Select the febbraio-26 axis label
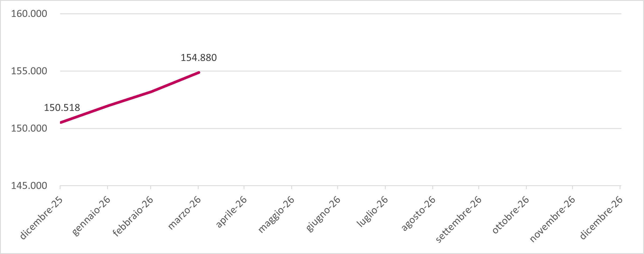 (133, 216)
